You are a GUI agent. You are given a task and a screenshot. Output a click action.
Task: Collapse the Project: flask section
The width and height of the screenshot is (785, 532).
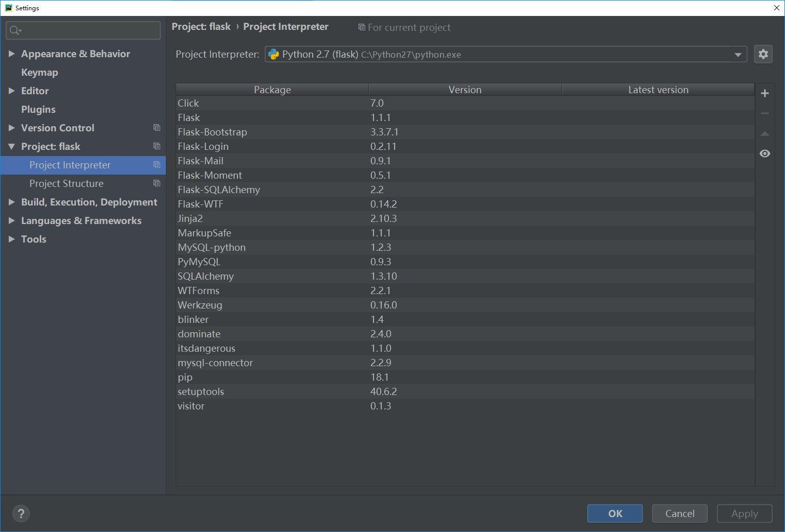[x=12, y=146]
